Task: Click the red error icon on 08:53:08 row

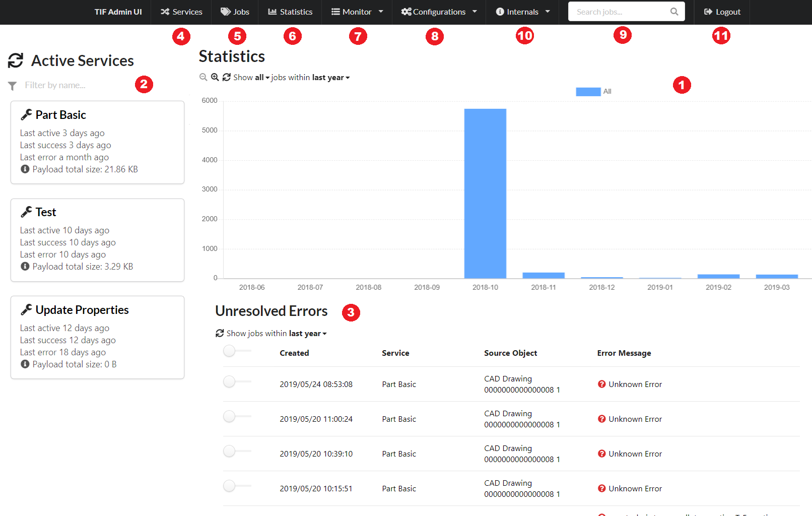Action: click(601, 384)
